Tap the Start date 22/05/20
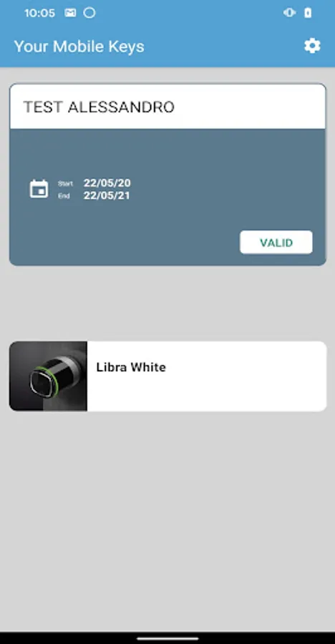 tap(107, 182)
